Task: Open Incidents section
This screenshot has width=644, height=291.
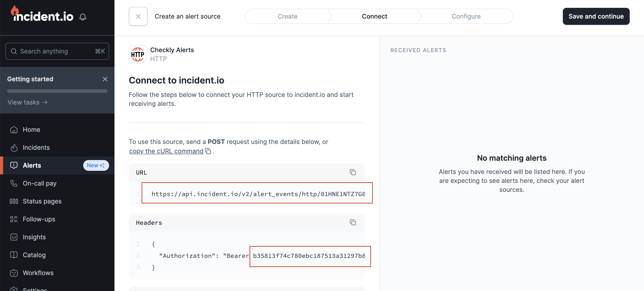Action: 57,148
